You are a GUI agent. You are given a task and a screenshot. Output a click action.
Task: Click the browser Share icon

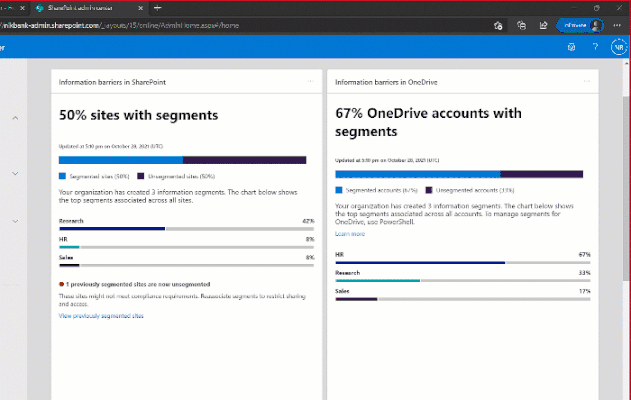point(543,26)
